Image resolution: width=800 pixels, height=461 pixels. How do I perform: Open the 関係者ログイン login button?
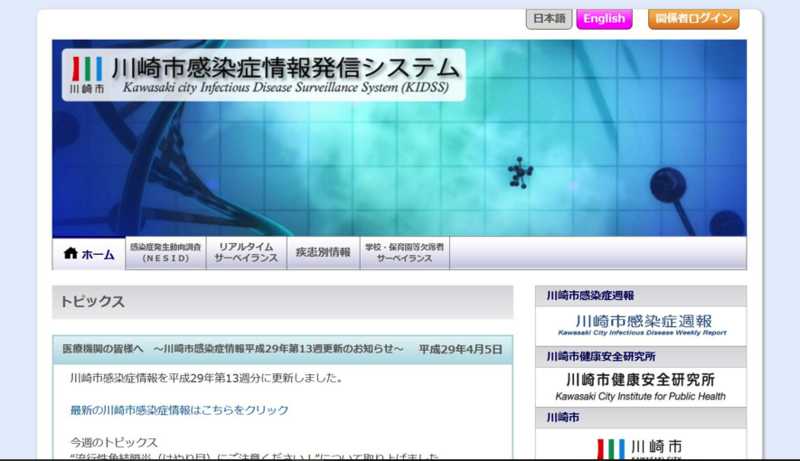(693, 19)
